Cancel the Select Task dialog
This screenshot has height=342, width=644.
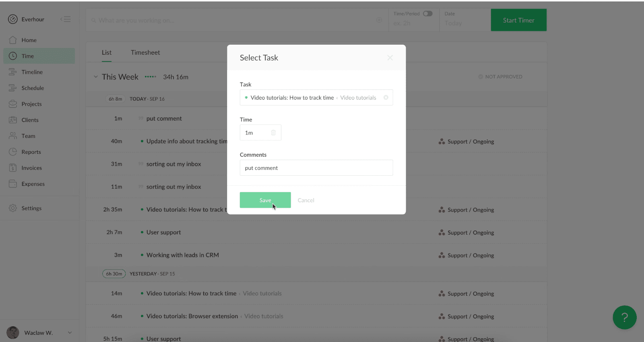[306, 200]
